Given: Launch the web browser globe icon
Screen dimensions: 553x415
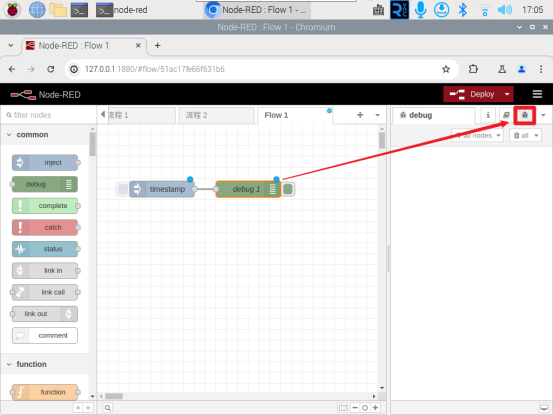Looking at the screenshot, I should pos(37,10).
